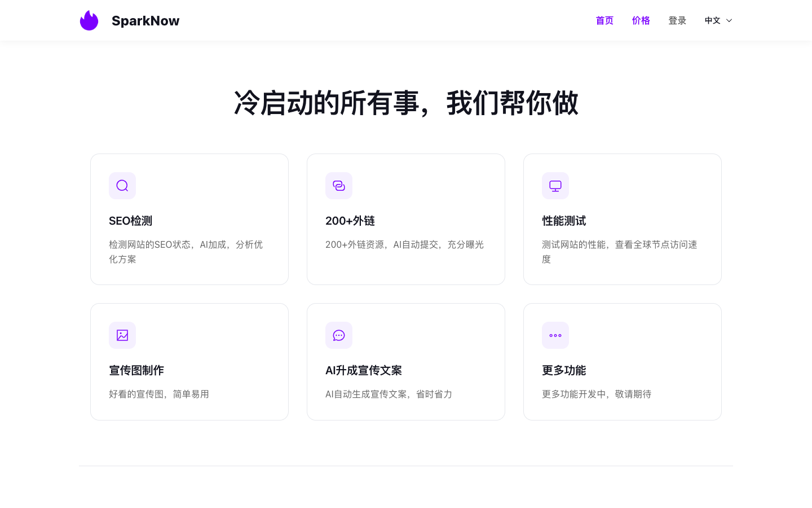Viewport: 812px width, 508px height.
Task: Click the SparkNow flame logo icon
Action: [x=89, y=20]
